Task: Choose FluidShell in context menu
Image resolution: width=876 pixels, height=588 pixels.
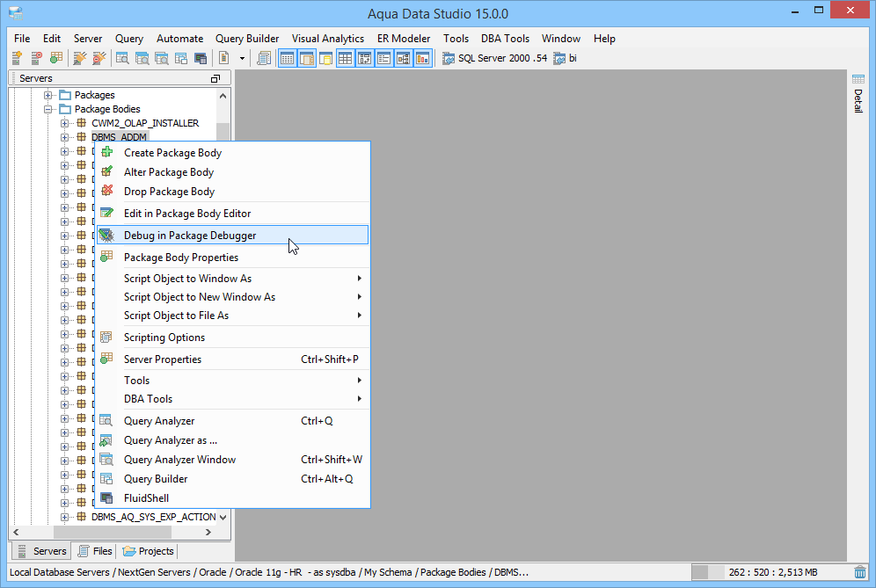Action: pyautogui.click(x=232, y=498)
